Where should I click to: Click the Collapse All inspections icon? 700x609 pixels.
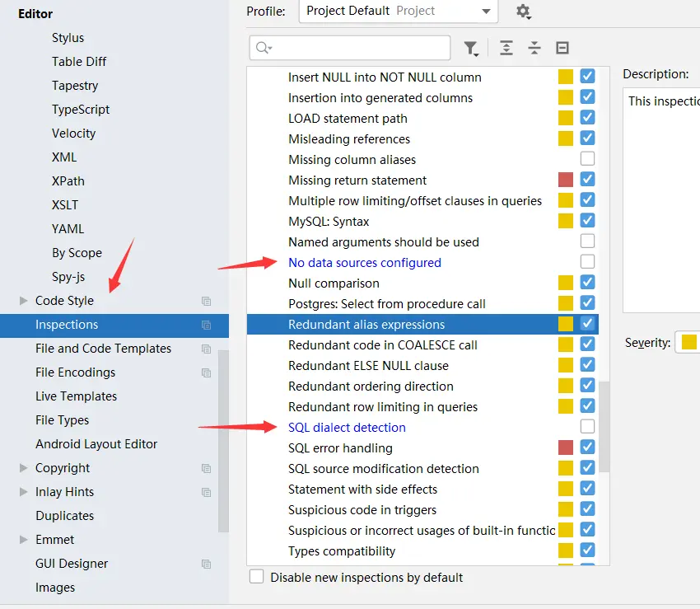pyautogui.click(x=534, y=49)
